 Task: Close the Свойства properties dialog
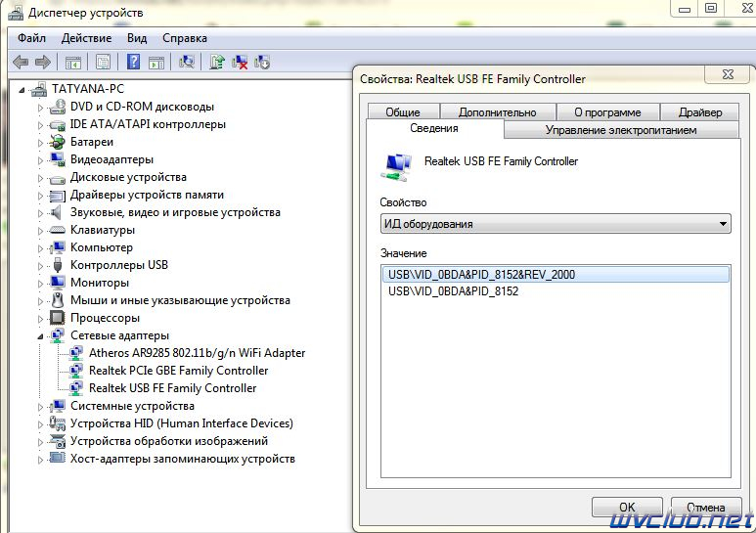[x=728, y=74]
